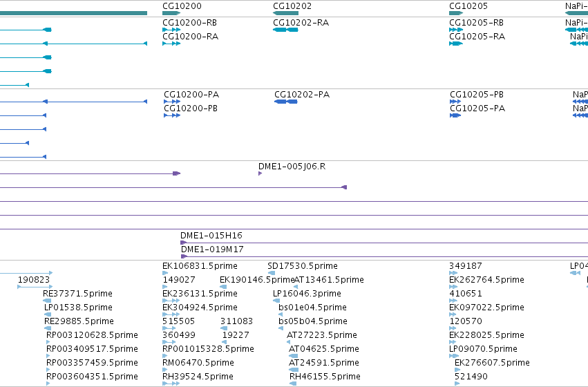The height and width of the screenshot is (387, 588).
Task: Click EST label LP09070.5prime
Action: click(483, 349)
